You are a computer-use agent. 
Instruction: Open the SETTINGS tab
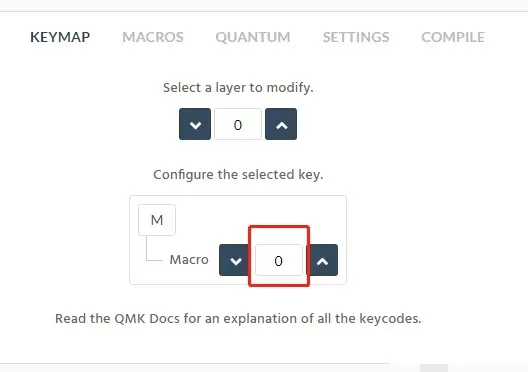pyautogui.click(x=356, y=37)
